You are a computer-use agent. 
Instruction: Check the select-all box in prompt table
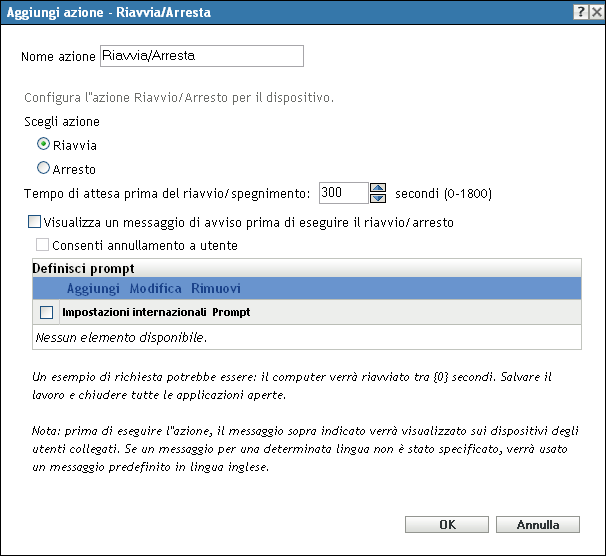coord(46,312)
